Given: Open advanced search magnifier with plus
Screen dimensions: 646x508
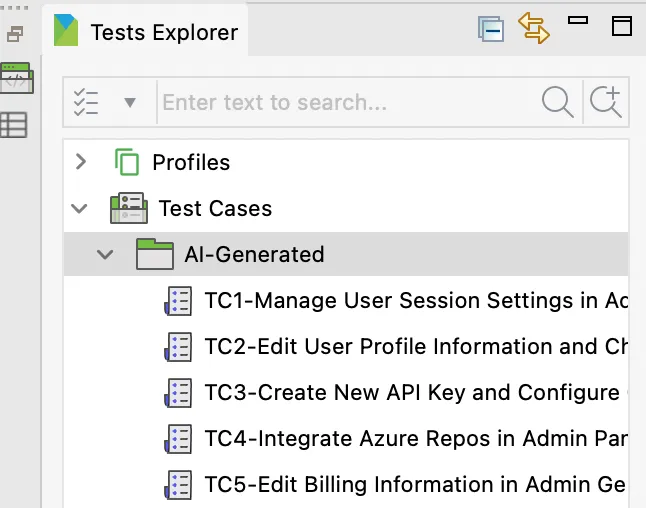Looking at the screenshot, I should pos(606,102).
